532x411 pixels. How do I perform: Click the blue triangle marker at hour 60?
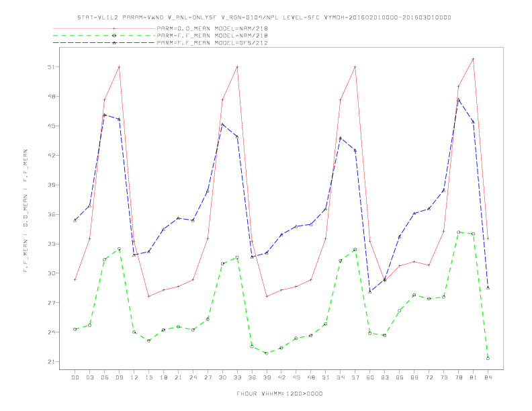[370, 291]
